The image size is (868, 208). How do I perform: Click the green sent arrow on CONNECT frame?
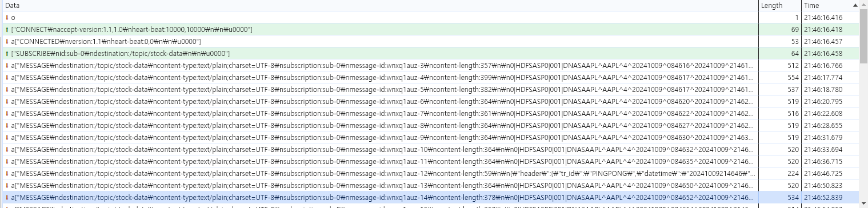pyautogui.click(x=7, y=30)
